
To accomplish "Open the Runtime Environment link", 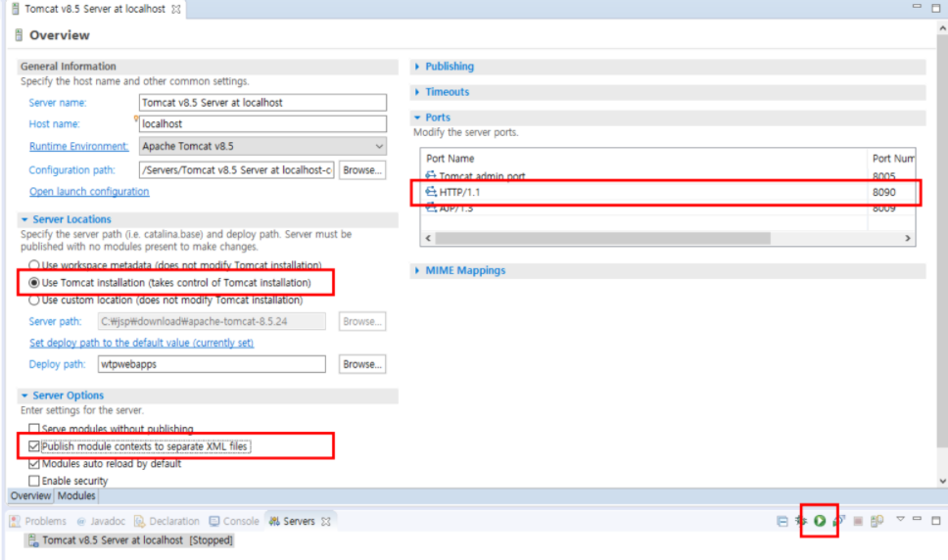I will point(78,146).
